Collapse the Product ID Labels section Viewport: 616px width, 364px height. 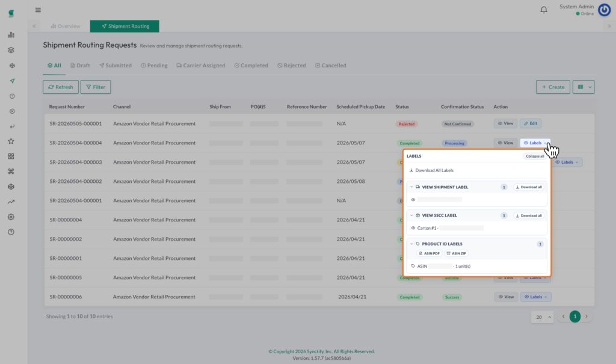(411, 244)
